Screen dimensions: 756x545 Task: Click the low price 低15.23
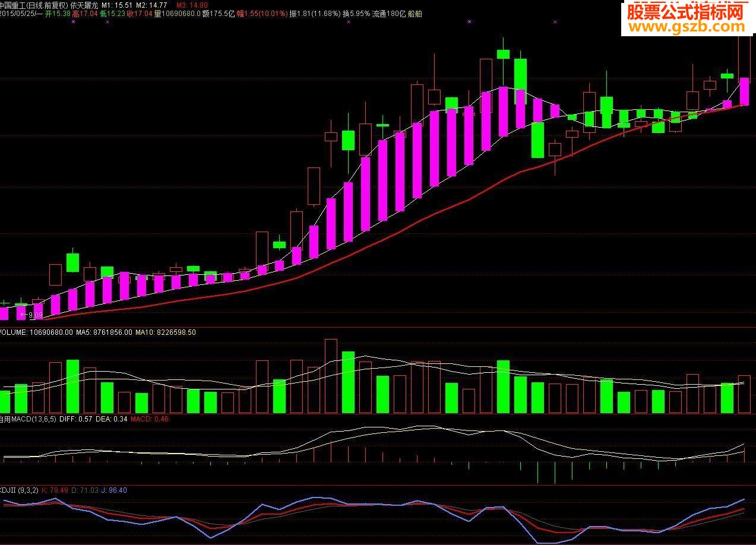coord(112,13)
